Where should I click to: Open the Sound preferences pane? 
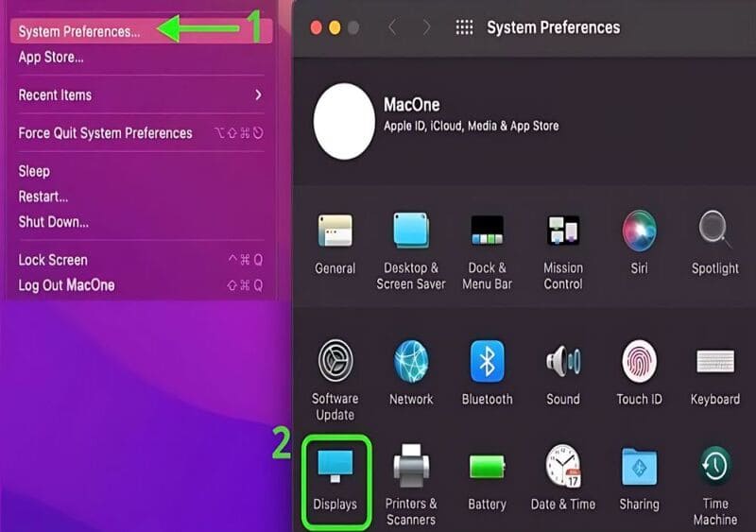coord(563,373)
